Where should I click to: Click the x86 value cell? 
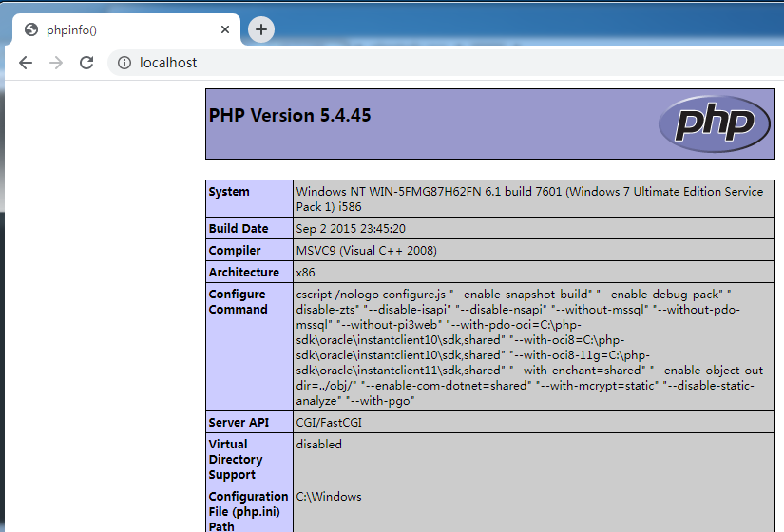click(534, 272)
